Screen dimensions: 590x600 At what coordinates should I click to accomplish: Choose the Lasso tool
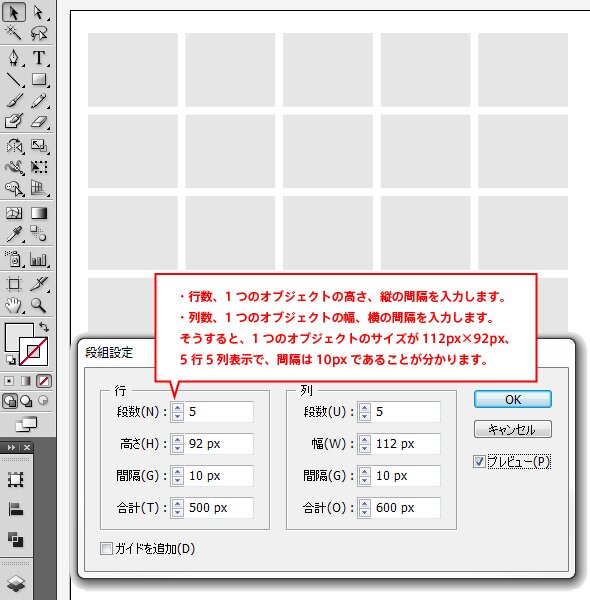coord(38,33)
